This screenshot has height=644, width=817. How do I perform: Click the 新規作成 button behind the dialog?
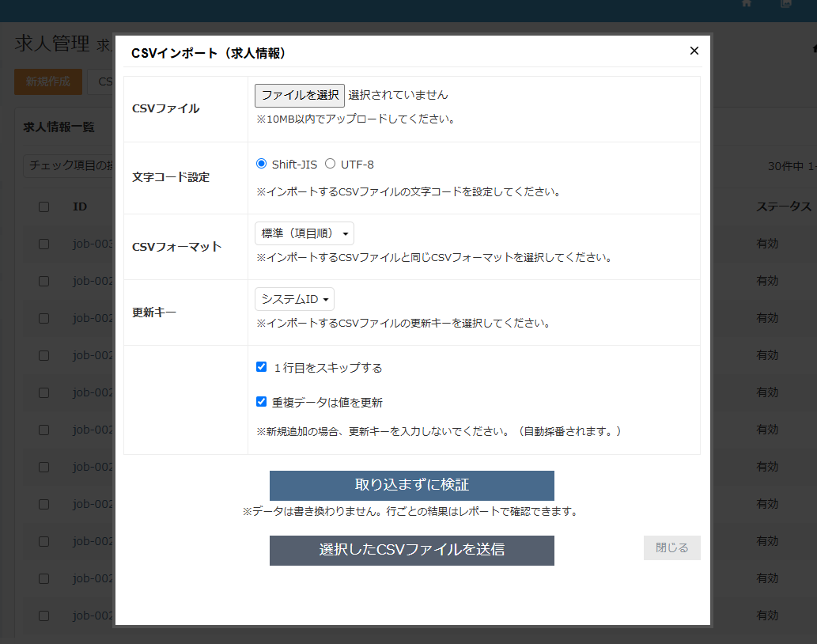click(48, 81)
